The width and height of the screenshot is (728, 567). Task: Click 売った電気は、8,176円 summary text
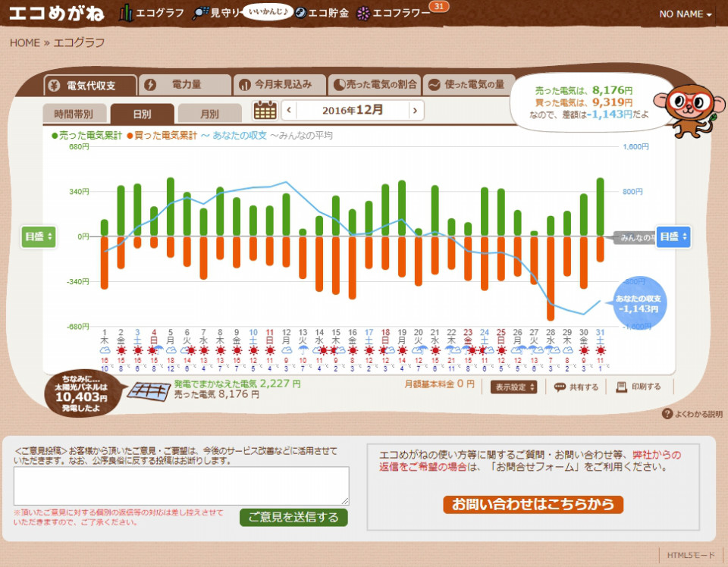click(584, 90)
